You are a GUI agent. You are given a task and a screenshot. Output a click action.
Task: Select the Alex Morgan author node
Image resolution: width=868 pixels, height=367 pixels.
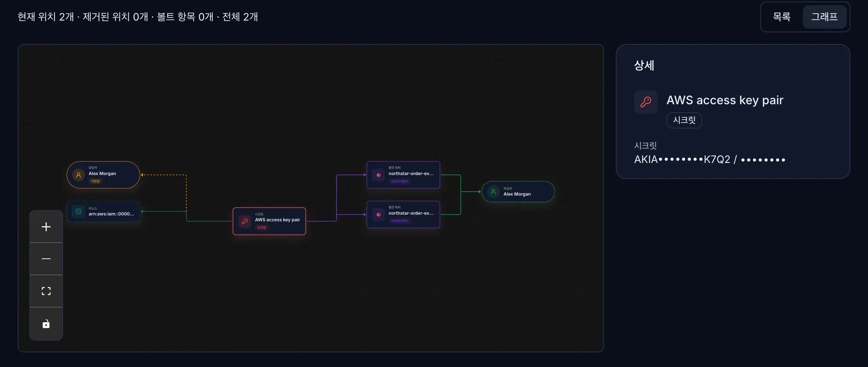click(518, 192)
